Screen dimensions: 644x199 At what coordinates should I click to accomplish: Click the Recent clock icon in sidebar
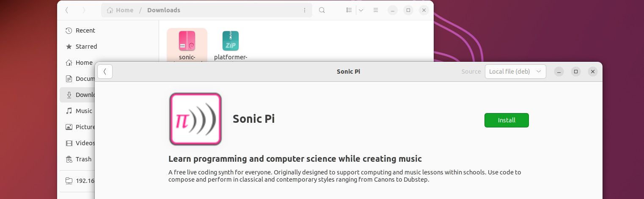[x=69, y=30]
